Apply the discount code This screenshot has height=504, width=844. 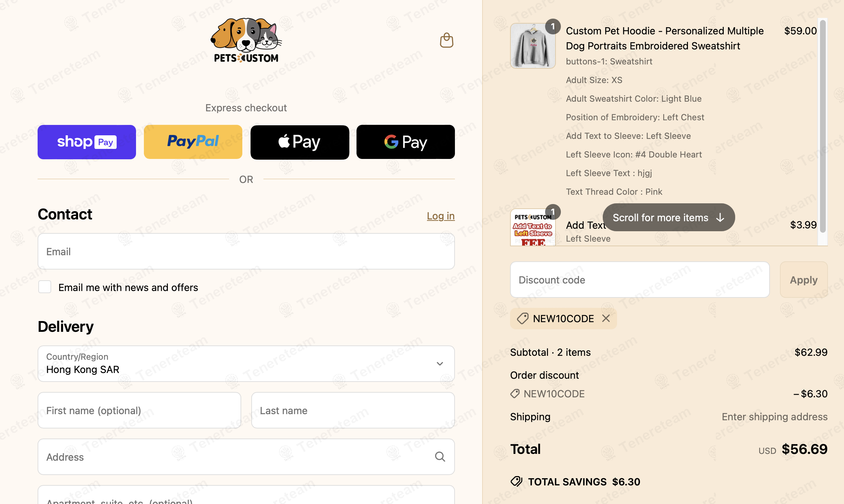click(x=804, y=280)
